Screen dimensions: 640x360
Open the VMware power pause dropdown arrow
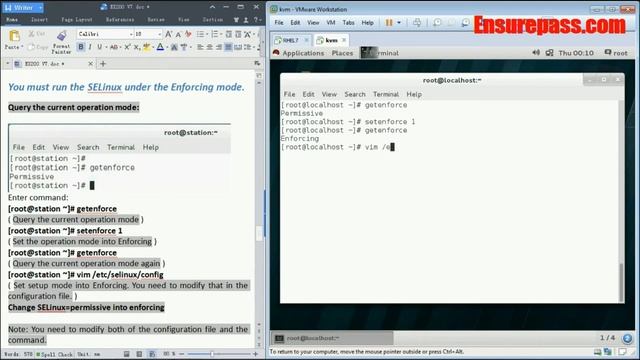399,23
